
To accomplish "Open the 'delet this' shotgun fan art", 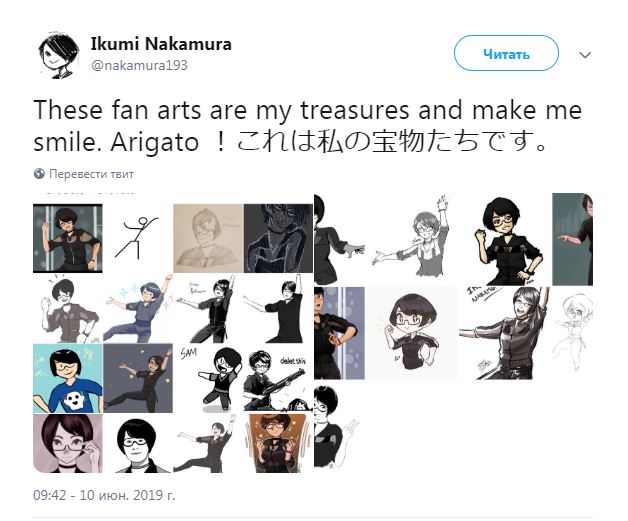I will (x=278, y=378).
